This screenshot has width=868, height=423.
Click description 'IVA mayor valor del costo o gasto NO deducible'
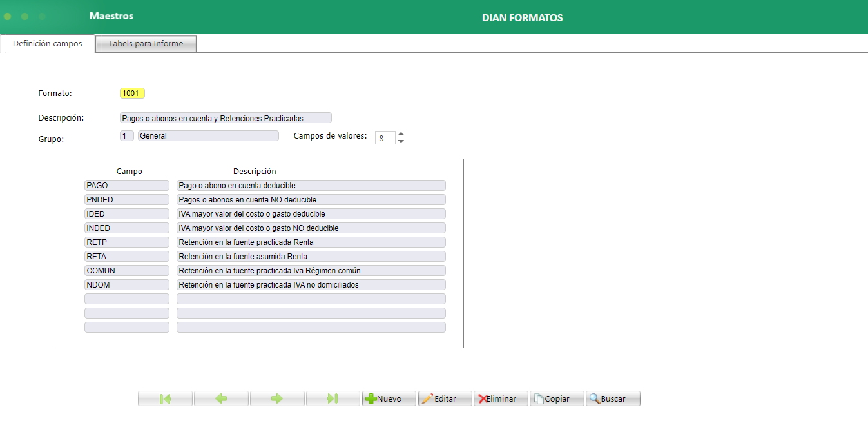coord(311,228)
